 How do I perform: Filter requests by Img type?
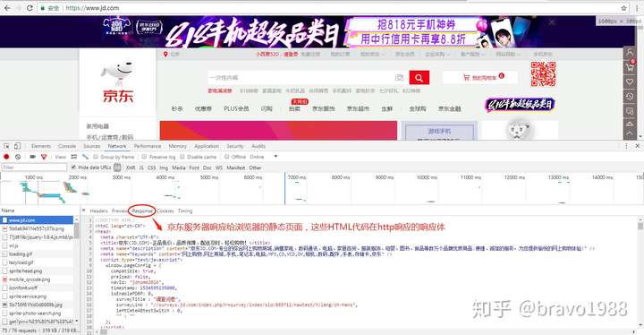[x=164, y=167]
